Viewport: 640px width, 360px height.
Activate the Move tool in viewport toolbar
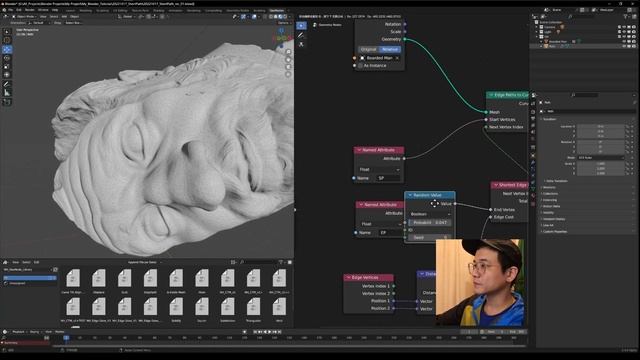pyautogui.click(x=7, y=49)
